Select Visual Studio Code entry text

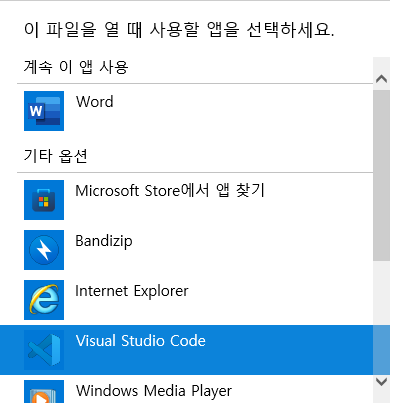141,341
